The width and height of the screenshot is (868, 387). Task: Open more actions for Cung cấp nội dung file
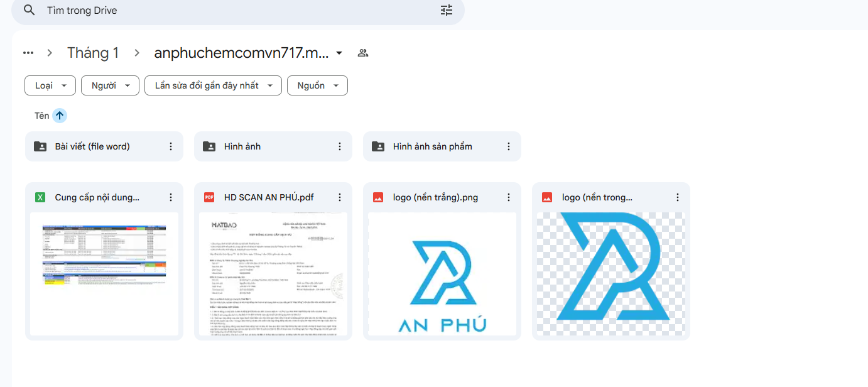click(171, 197)
